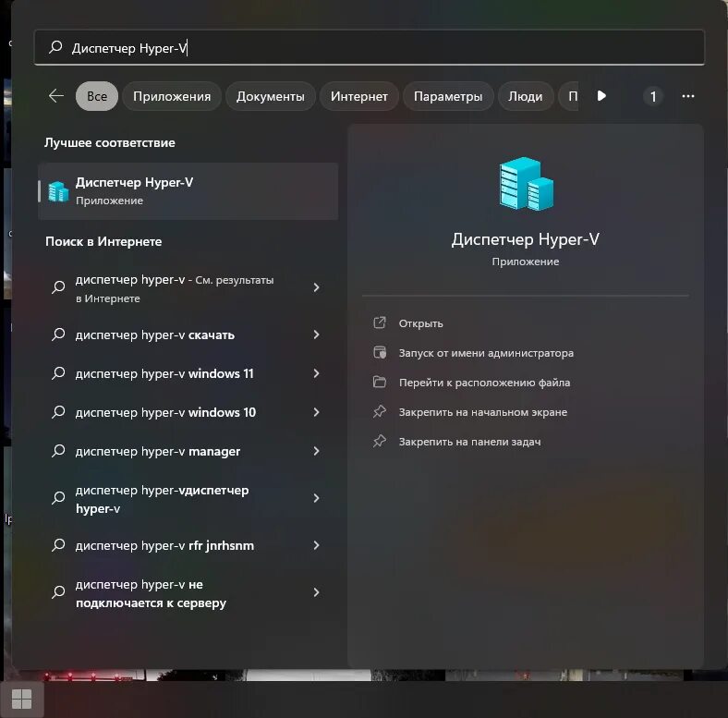Click search icon beside 'диспетчер hyper-v windows 10'

[x=58, y=412]
